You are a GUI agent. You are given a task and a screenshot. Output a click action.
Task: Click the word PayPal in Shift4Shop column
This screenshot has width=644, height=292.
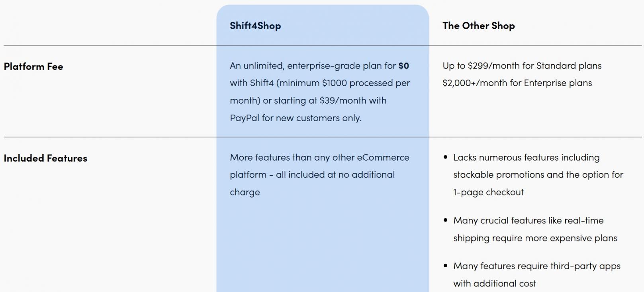tap(244, 118)
